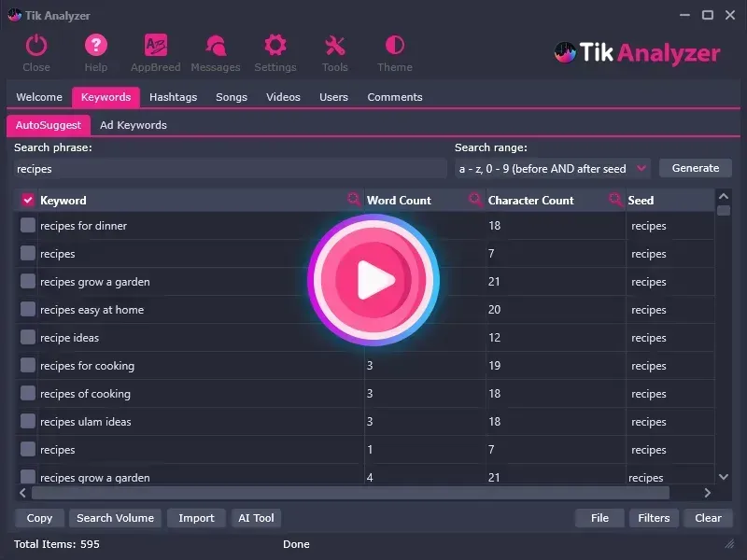
Task: Switch the app Theme
Action: [393, 45]
